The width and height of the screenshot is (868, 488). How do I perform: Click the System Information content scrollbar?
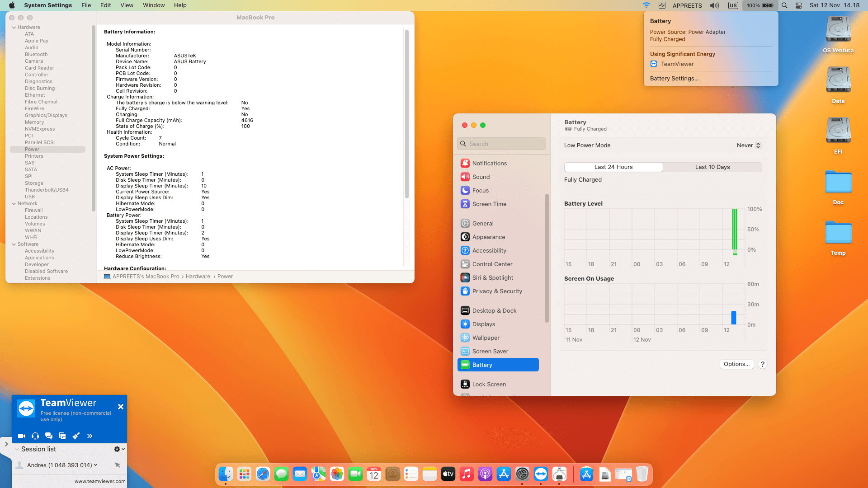pyautogui.click(x=407, y=114)
